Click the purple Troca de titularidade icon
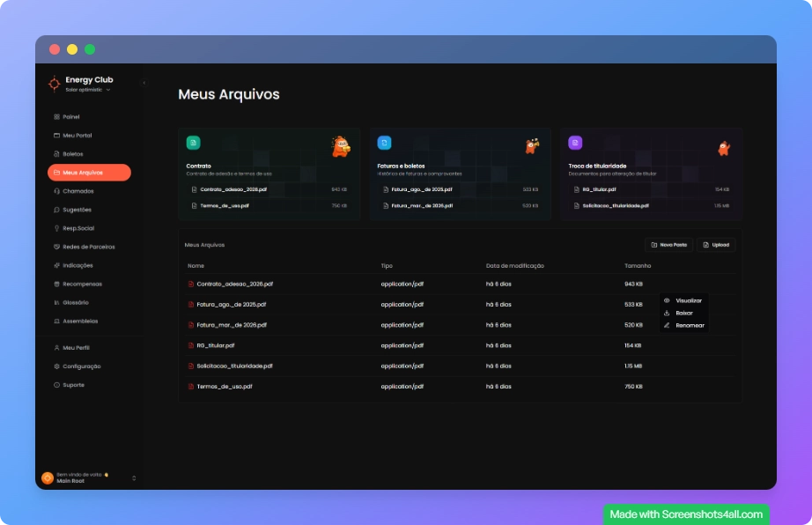This screenshot has width=812, height=525. (575, 143)
